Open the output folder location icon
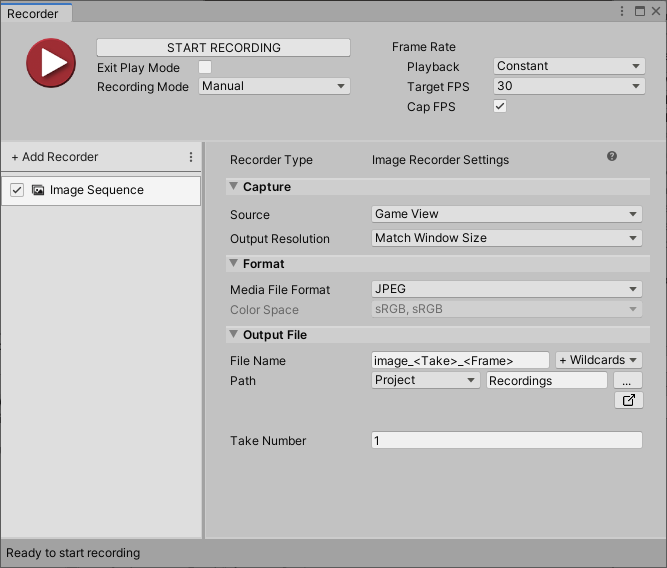This screenshot has height=568, width=667. point(628,400)
